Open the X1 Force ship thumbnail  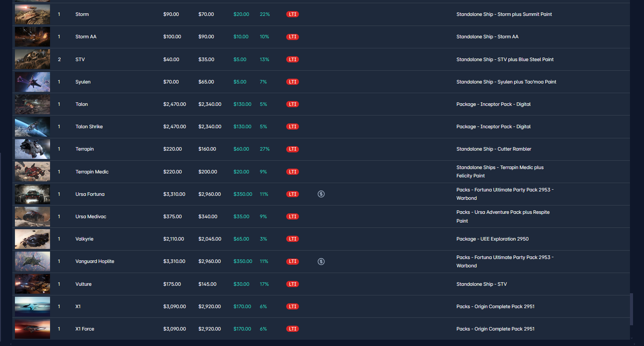(32, 329)
